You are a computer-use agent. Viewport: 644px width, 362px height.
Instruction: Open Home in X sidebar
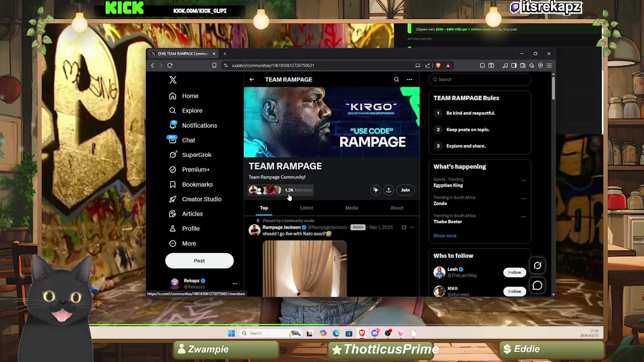[184, 96]
